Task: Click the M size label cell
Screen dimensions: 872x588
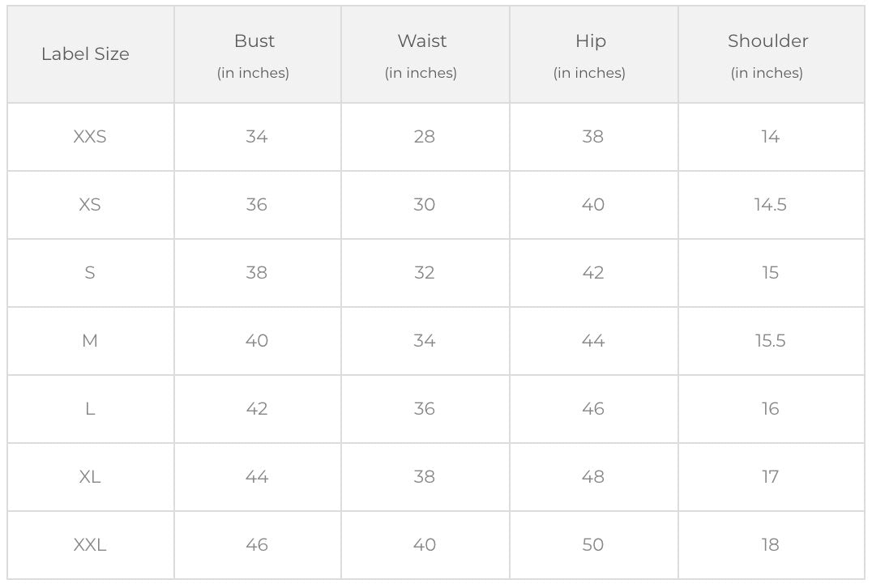Action: [x=90, y=341]
